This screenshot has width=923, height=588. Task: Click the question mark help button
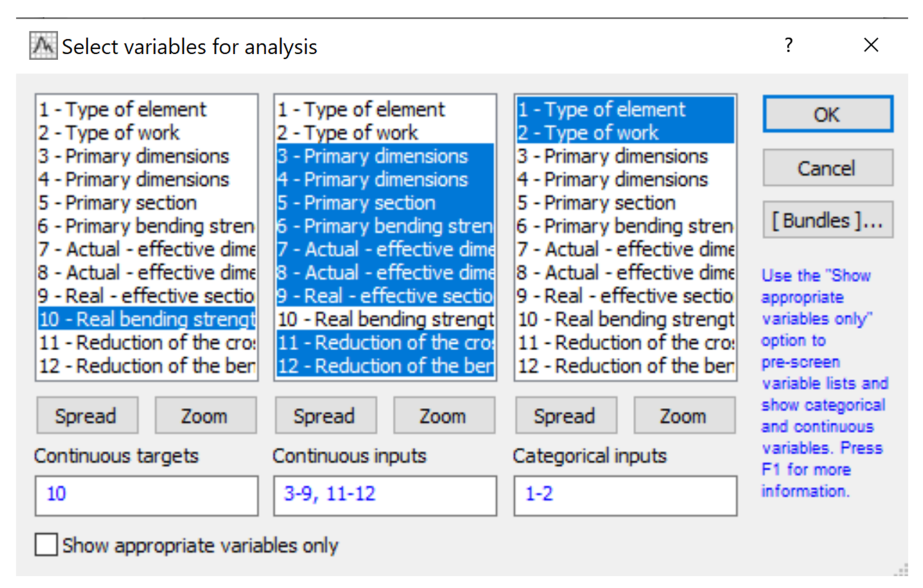(x=788, y=46)
